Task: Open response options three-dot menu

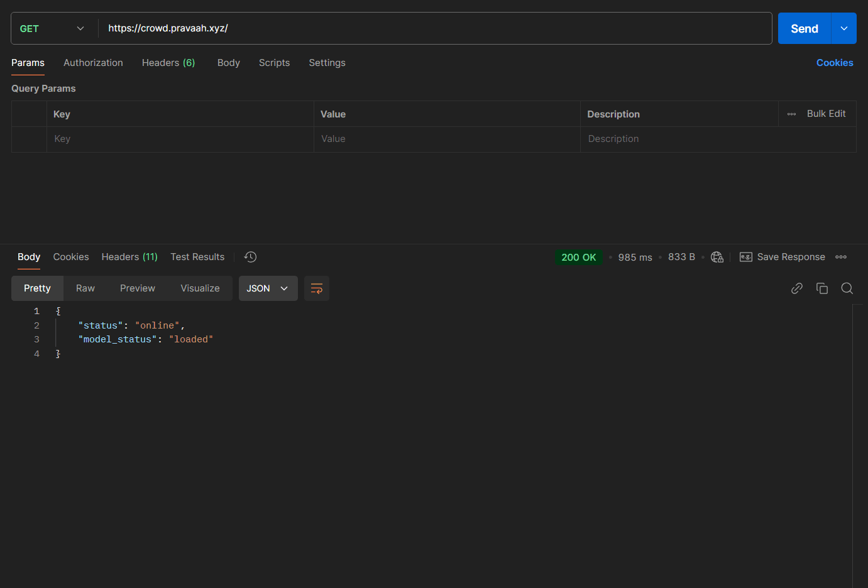Action: [x=841, y=257]
